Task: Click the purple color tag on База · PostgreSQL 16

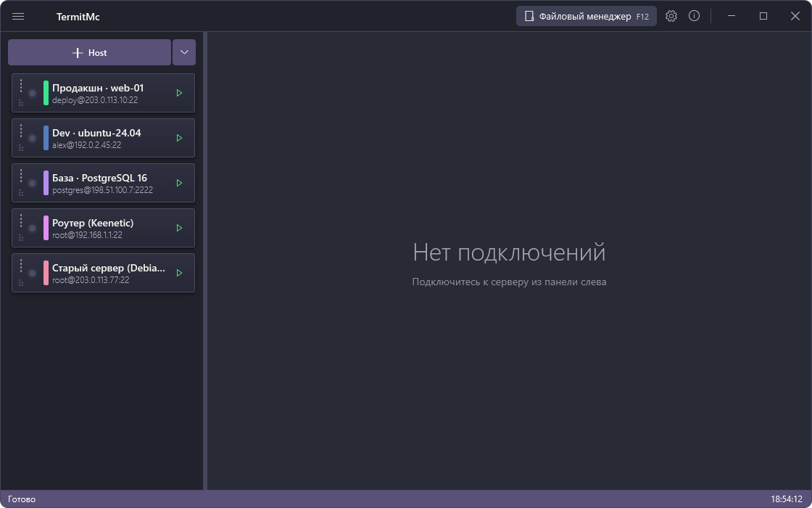Action: 46,183
